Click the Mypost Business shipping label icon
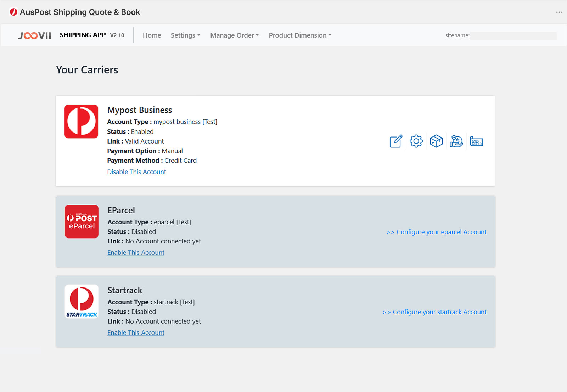The height and width of the screenshot is (392, 567). coord(477,141)
